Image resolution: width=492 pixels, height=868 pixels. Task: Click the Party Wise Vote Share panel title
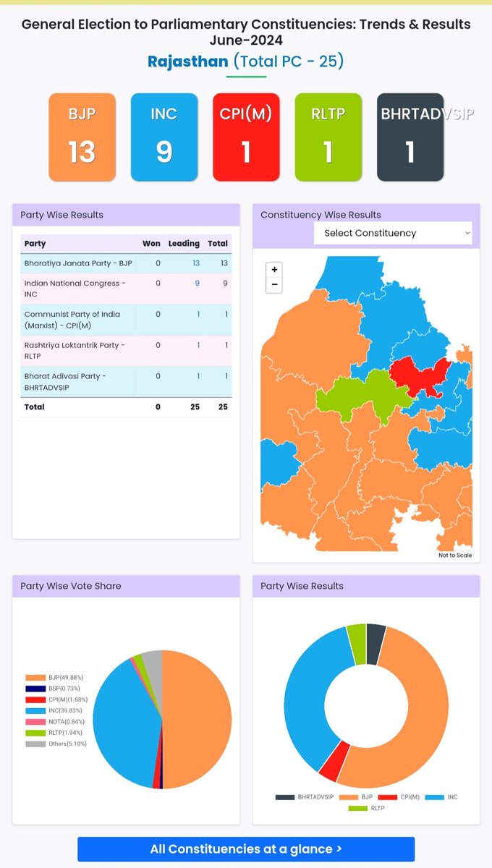[x=71, y=586]
